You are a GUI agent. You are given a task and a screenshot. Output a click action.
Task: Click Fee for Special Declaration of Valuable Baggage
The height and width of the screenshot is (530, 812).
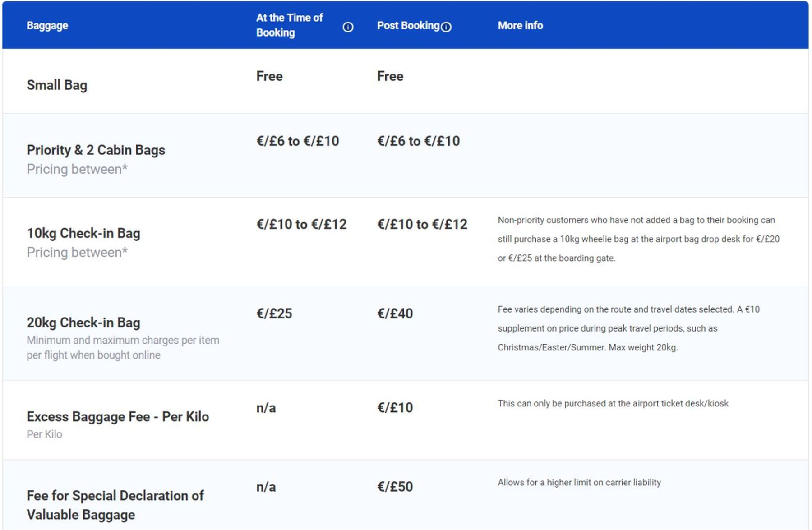(115, 505)
